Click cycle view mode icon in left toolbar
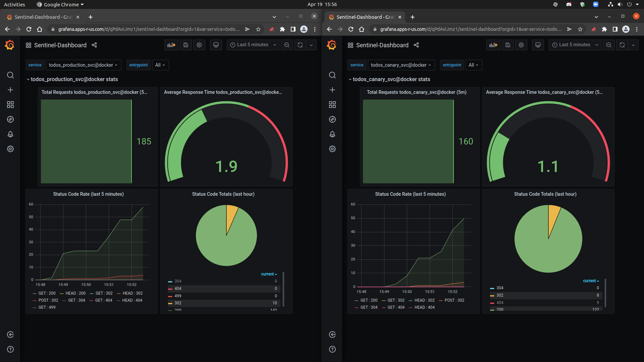Viewport: 644px width, 362px height. click(x=216, y=45)
